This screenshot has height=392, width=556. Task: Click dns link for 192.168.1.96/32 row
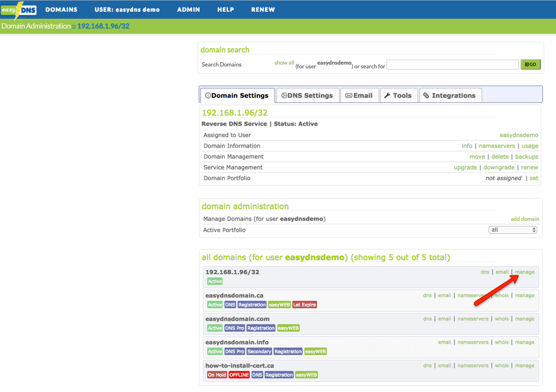tap(485, 272)
